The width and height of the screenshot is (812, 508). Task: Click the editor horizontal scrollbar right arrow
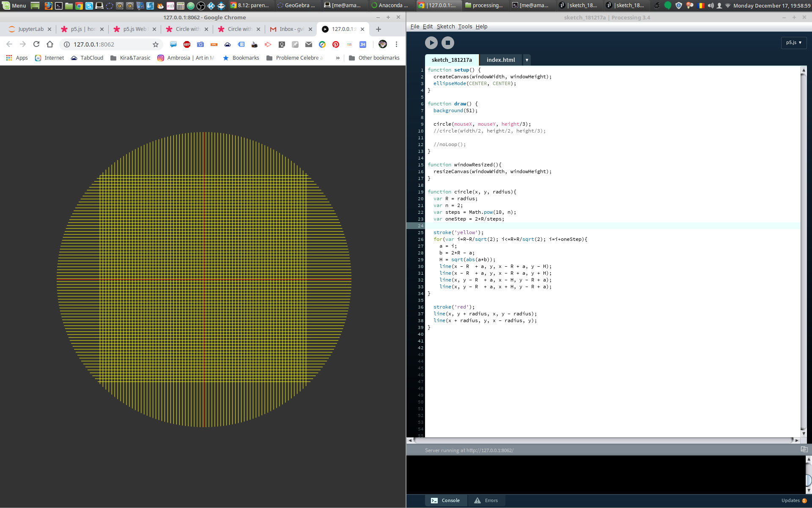(797, 440)
